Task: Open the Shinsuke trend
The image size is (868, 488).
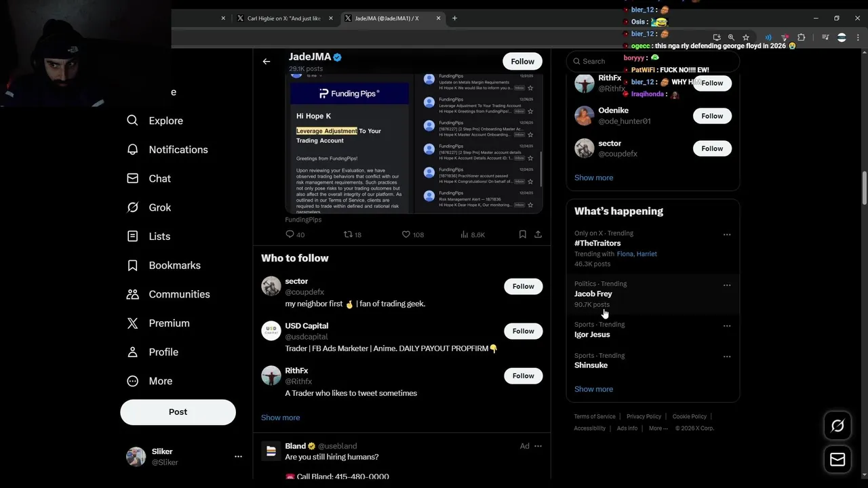Action: click(652, 361)
